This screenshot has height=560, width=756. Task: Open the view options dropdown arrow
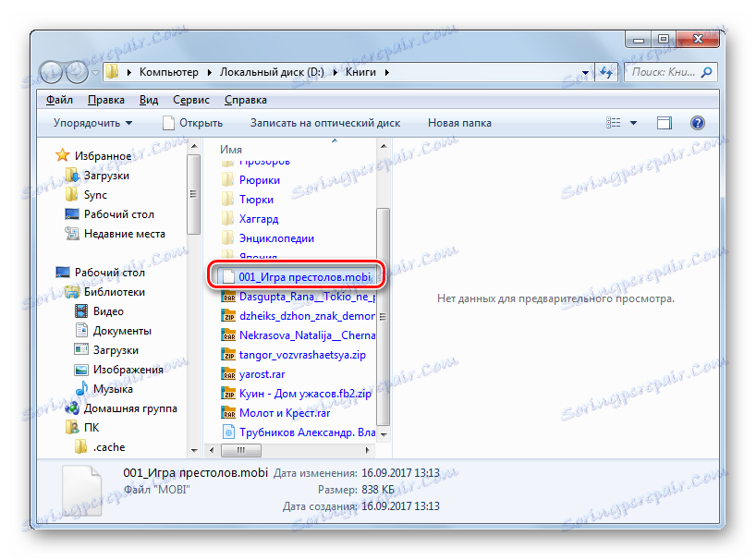pyautogui.click(x=633, y=124)
